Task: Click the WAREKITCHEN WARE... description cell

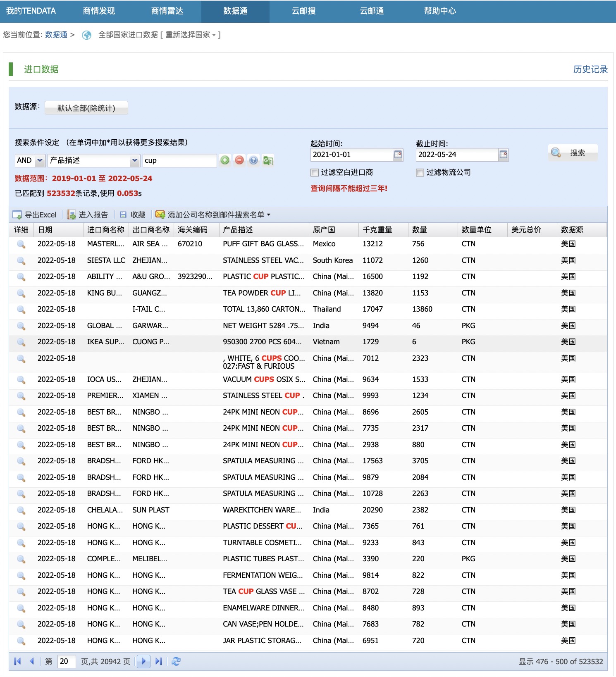Action: point(262,510)
